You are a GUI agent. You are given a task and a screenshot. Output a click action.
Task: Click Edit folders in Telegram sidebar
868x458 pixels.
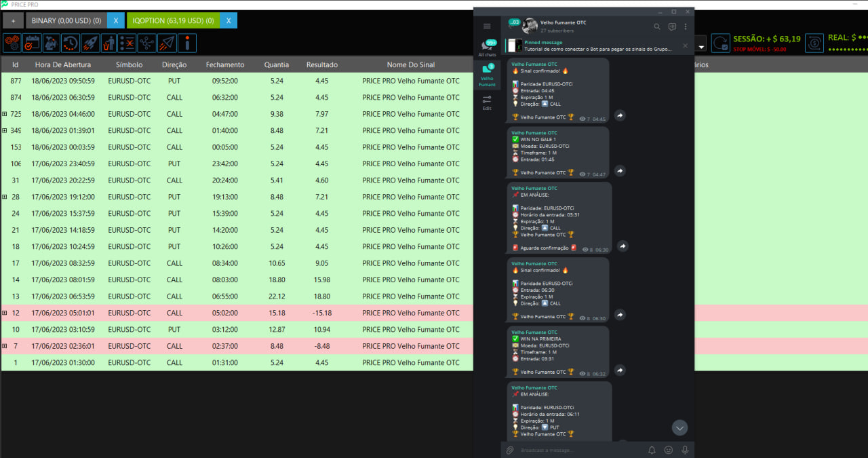[487, 102]
